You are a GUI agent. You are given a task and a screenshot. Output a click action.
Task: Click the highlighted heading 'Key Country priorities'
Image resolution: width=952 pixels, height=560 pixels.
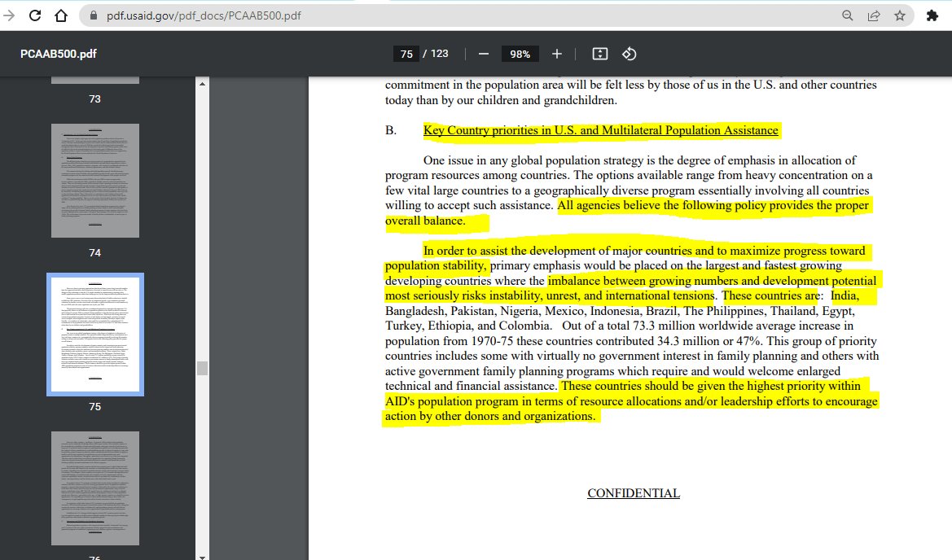(600, 130)
